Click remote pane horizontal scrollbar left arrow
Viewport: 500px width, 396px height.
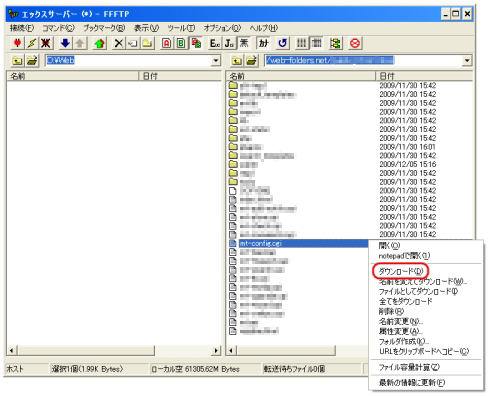231,350
